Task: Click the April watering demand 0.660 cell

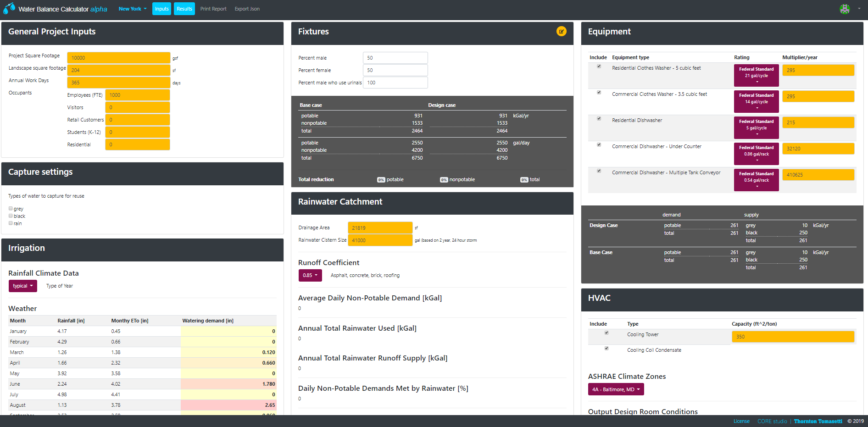Action: (228, 363)
